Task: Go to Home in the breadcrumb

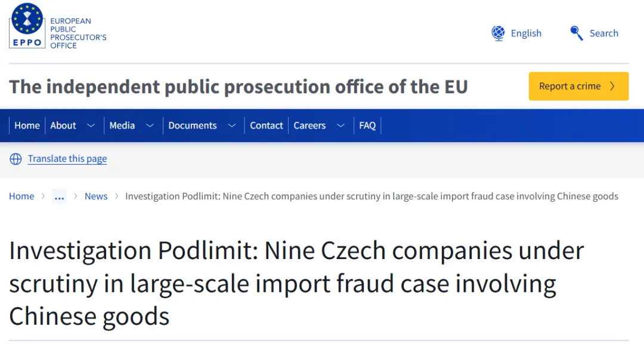Action: click(21, 196)
